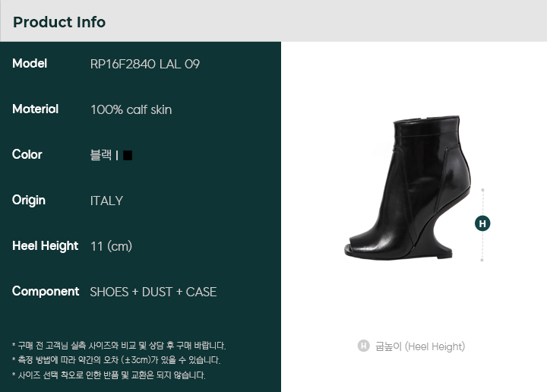Click the Component label
Image resolution: width=547 pixels, height=392 pixels.
point(46,291)
